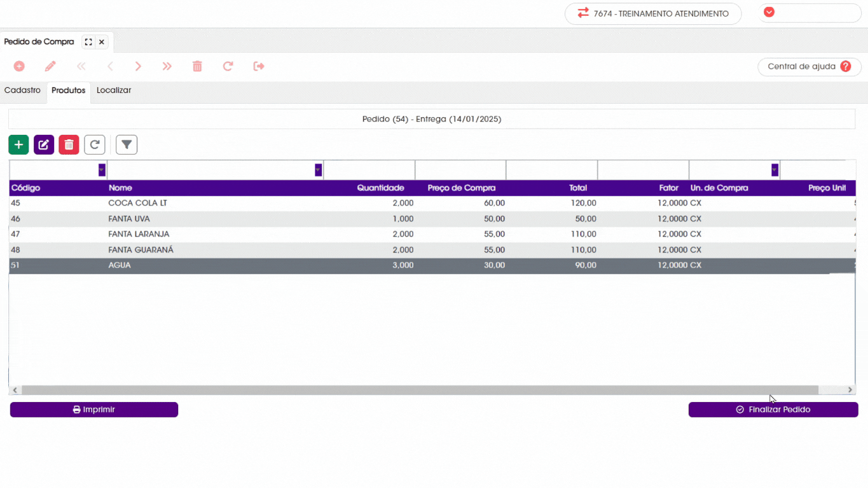Add product with green plus button

click(18, 145)
